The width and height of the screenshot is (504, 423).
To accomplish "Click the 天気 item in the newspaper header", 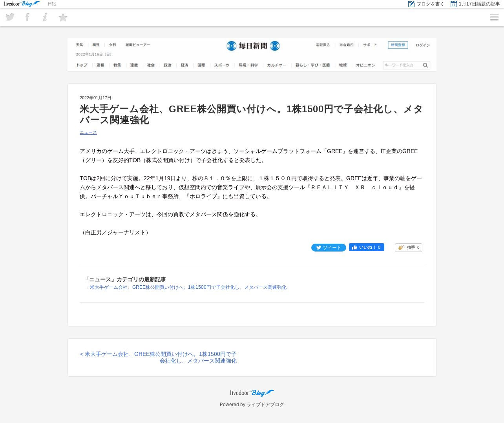I will [x=80, y=45].
